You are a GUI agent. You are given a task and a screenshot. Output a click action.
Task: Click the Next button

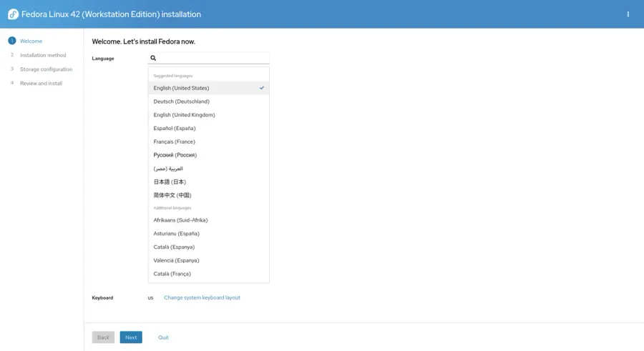131,337
